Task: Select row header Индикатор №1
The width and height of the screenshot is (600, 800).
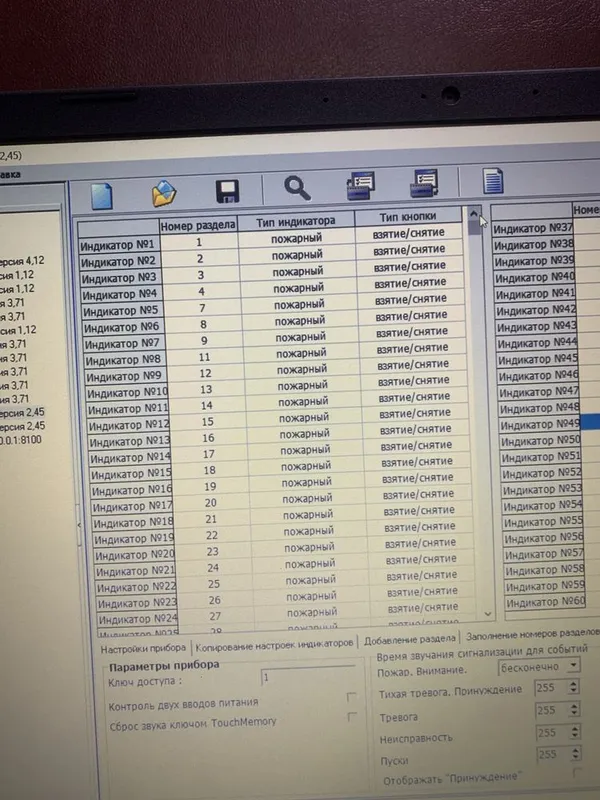Action: (x=118, y=245)
